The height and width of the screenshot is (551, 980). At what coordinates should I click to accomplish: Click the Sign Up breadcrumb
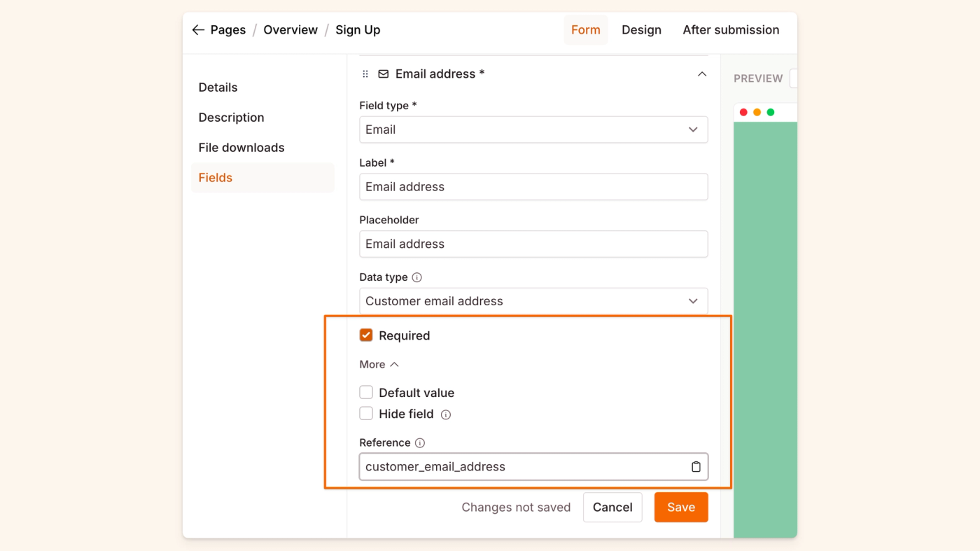(358, 30)
